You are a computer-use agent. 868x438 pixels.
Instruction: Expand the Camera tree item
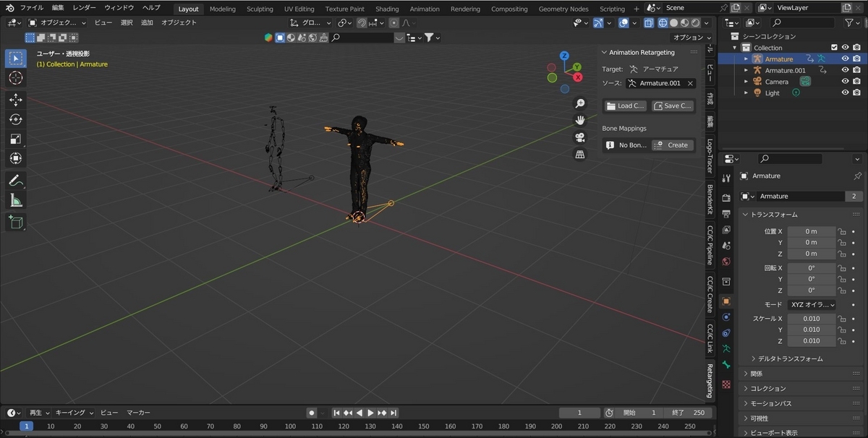tap(746, 82)
